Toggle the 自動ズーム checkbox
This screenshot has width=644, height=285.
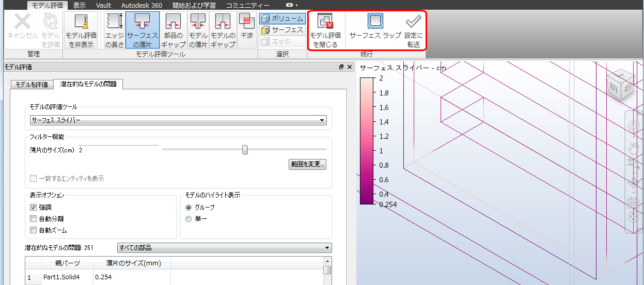pyautogui.click(x=34, y=230)
